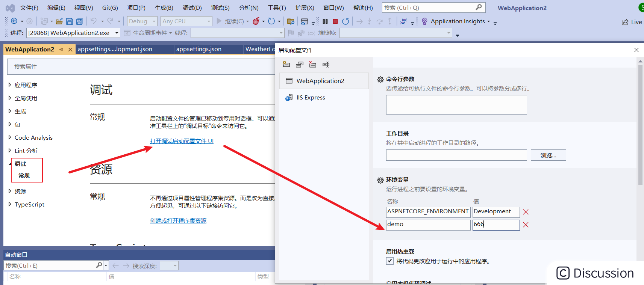Click the Live Share icon
Viewport: 644px width, 285px height.
point(625,22)
